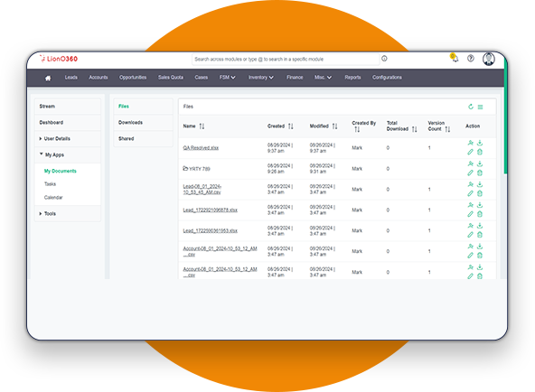Screen dimensions: 535x392
Task: Edit the Lead_1722600361953.xlsx file
Action: coord(471,235)
